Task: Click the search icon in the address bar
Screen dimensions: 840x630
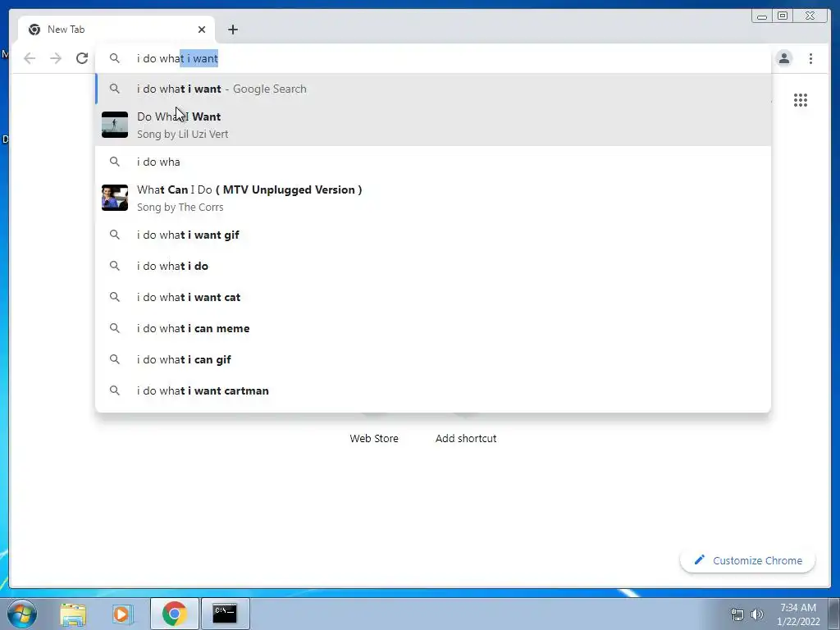Action: [x=115, y=58]
